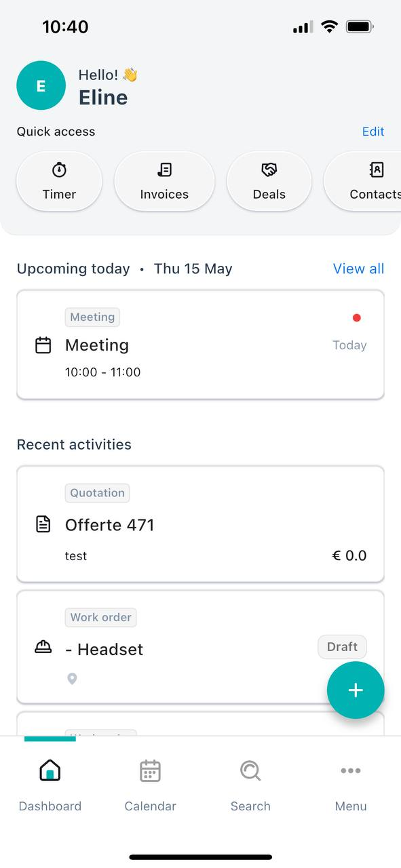Tap the red dot on Meeting card

point(357,317)
